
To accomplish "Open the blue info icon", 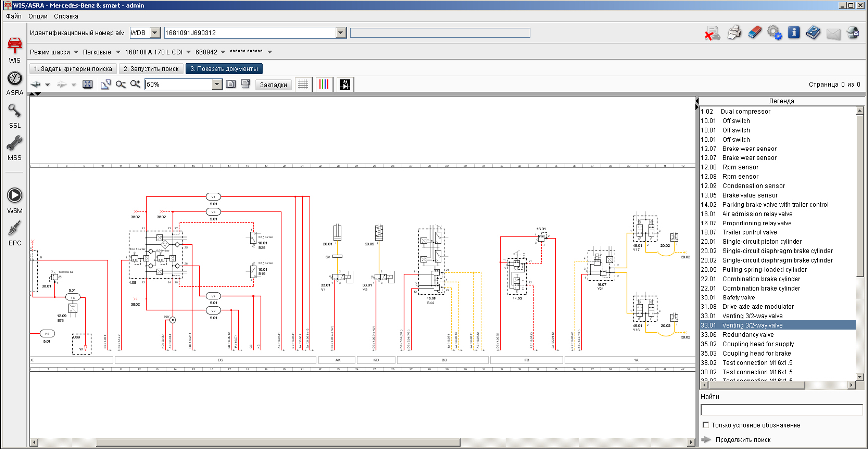I will point(794,33).
